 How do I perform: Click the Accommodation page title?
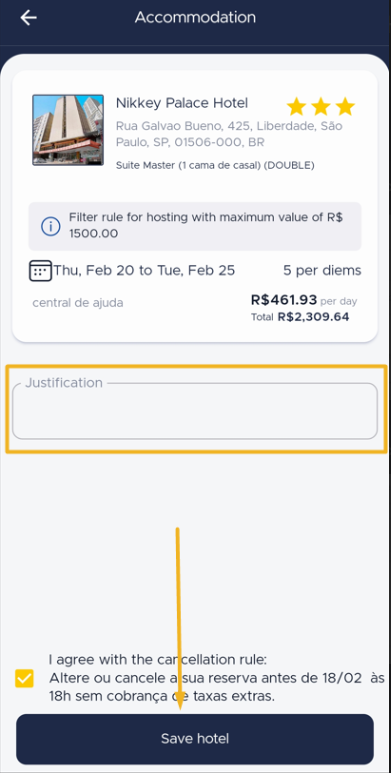point(195,18)
